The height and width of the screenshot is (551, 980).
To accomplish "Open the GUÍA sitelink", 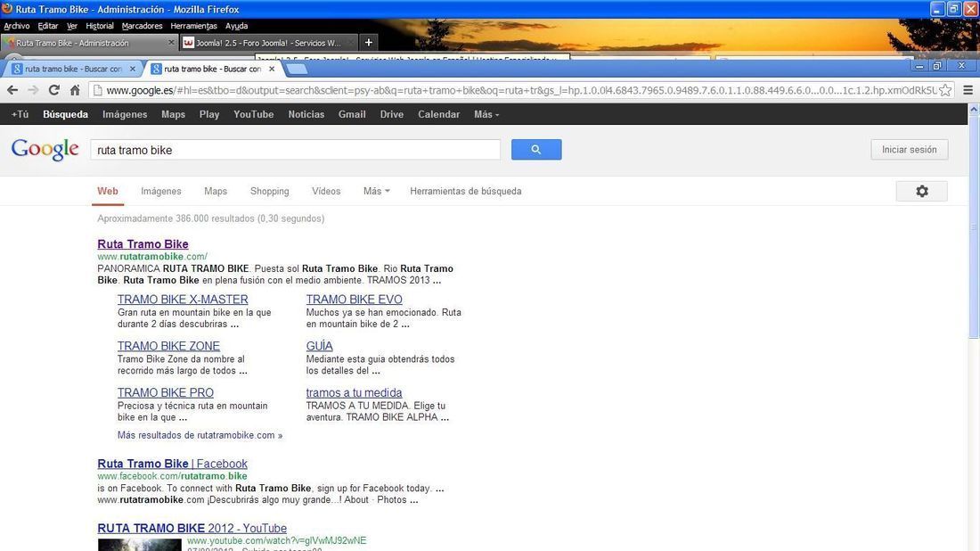I will pyautogui.click(x=319, y=346).
